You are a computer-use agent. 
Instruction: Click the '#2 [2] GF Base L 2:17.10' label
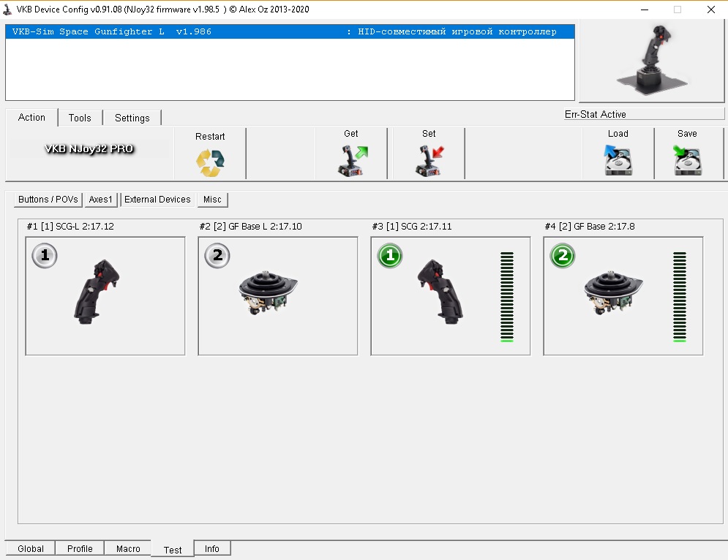[251, 227]
